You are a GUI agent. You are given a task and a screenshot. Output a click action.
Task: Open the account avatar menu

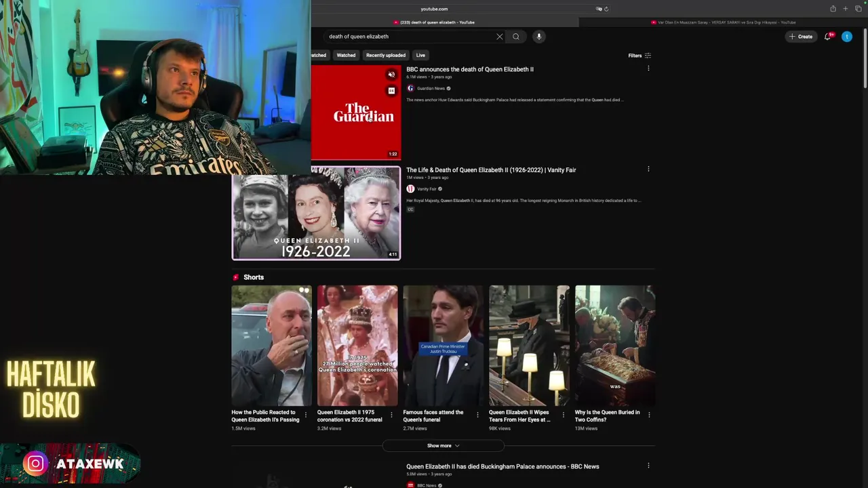click(x=847, y=37)
